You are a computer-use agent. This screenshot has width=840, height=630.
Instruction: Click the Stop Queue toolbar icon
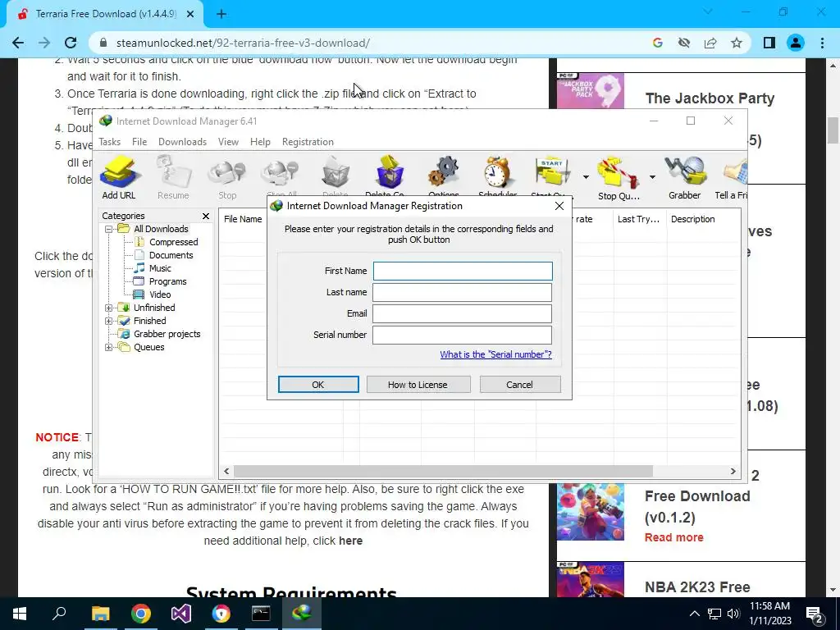[x=619, y=177]
